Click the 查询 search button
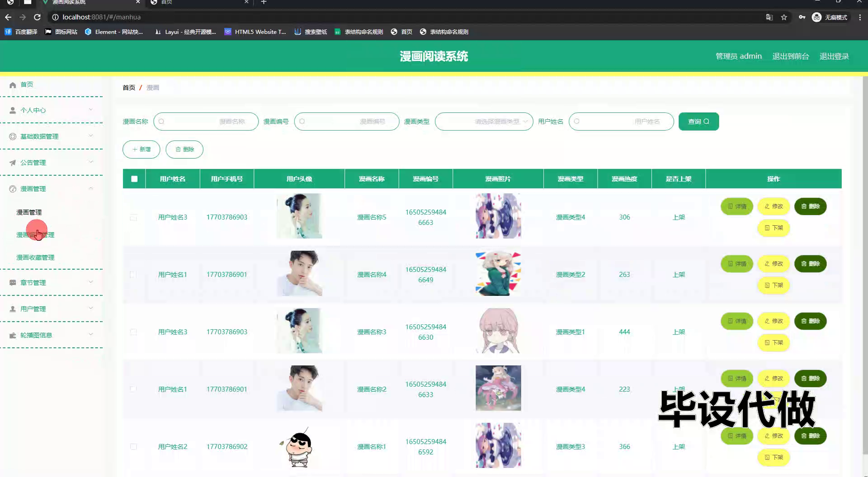Image resolution: width=868 pixels, height=477 pixels. coord(698,122)
